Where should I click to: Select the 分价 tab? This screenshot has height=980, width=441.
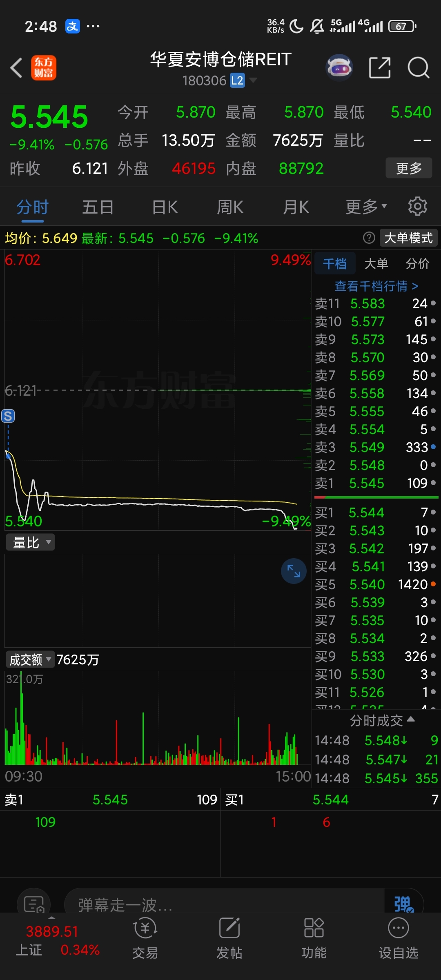[417, 263]
